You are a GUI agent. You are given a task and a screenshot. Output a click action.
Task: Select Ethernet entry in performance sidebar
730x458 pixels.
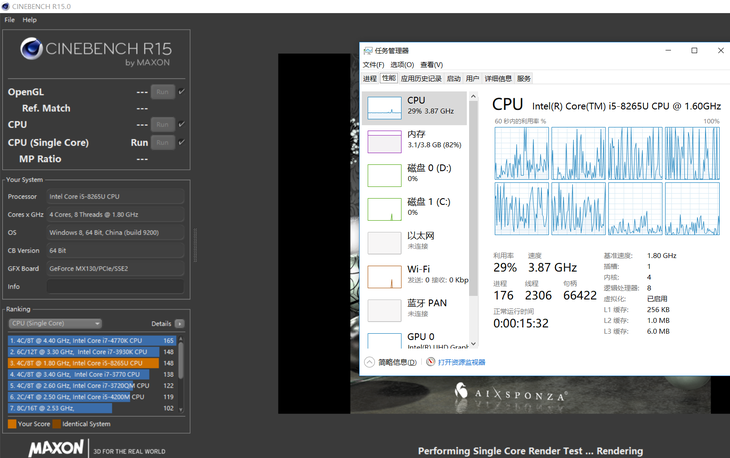tap(414, 242)
